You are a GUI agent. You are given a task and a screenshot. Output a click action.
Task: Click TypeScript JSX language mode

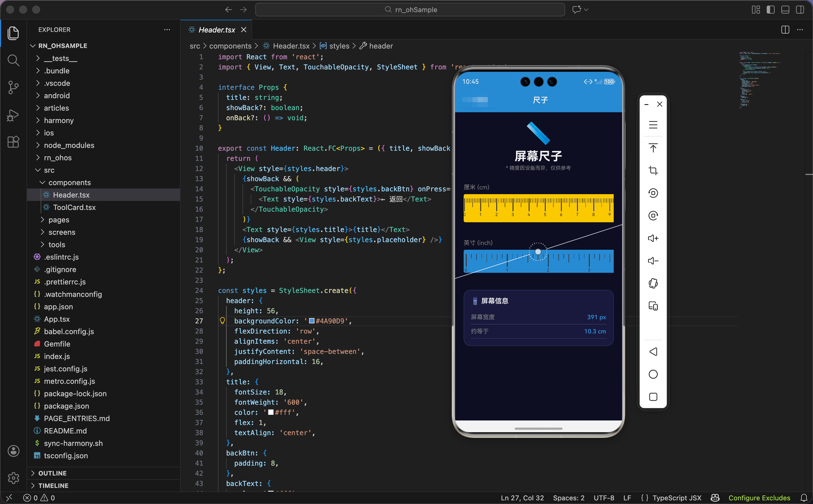pyautogui.click(x=677, y=498)
